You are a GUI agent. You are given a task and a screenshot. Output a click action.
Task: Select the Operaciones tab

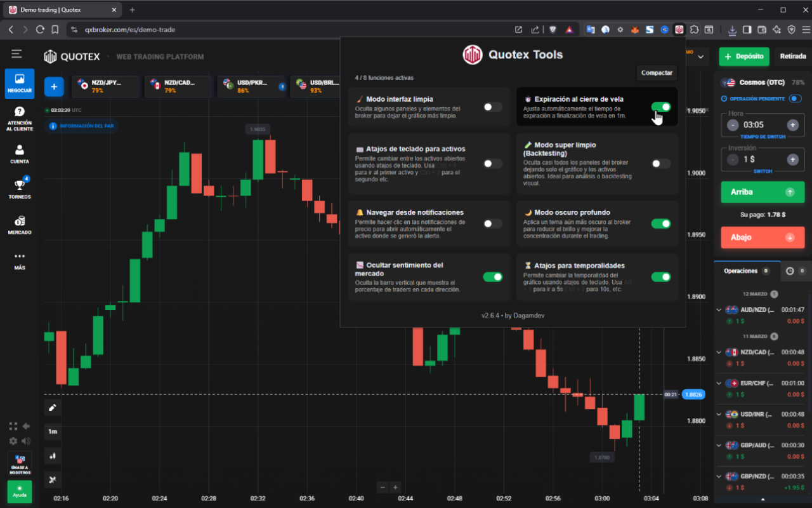click(x=747, y=271)
